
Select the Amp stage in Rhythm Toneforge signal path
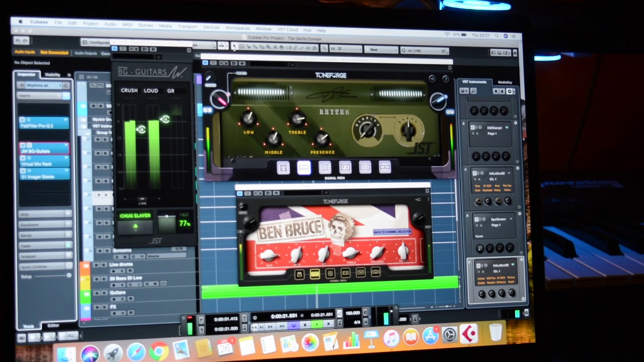(304, 167)
